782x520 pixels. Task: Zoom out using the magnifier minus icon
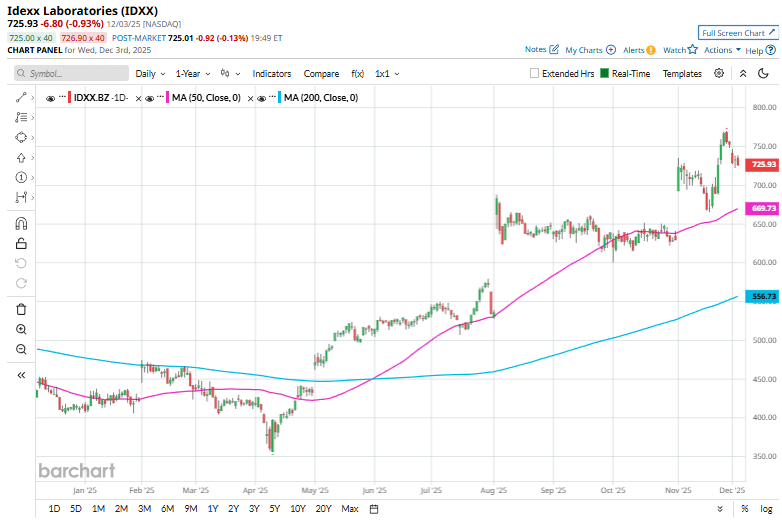point(21,349)
